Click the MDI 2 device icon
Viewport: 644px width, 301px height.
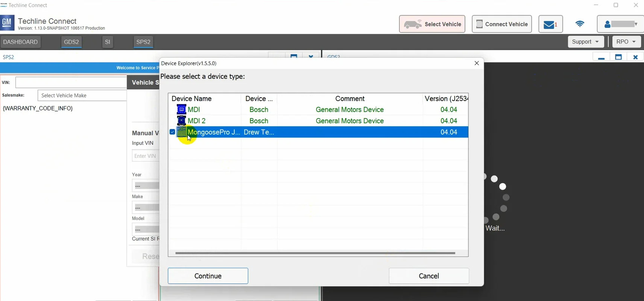181,121
